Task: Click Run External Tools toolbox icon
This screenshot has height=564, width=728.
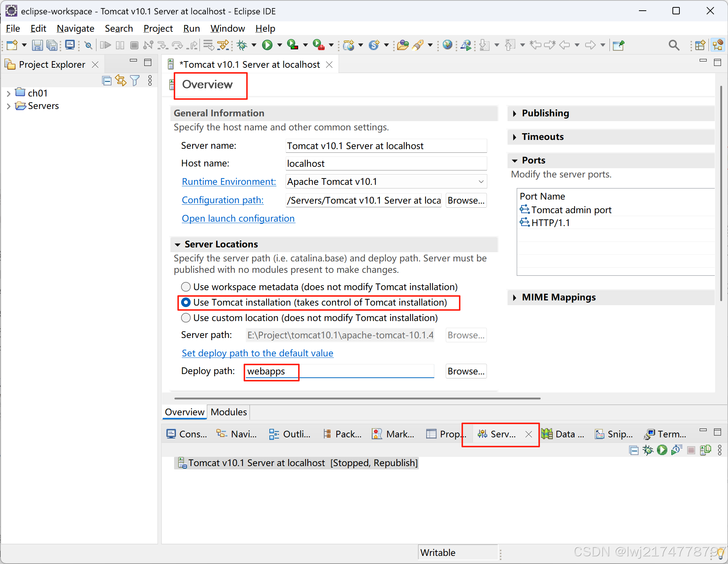Action: coord(318,45)
